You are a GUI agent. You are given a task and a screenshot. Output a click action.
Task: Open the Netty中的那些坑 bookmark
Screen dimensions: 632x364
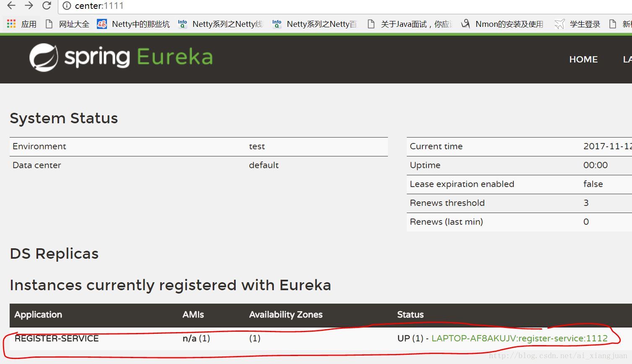[133, 24]
